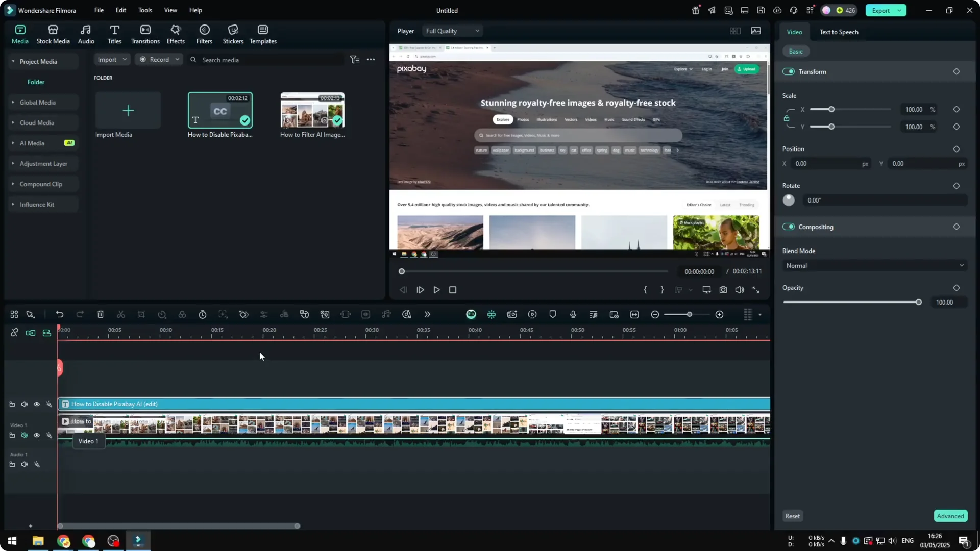Viewport: 980px width, 551px height.
Task: Delete selected clip with trash icon
Action: [101, 314]
